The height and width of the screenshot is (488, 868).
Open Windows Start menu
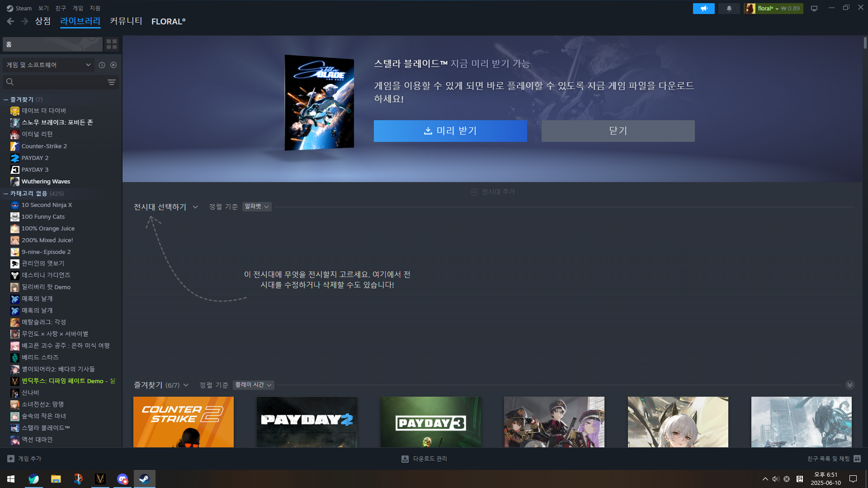pyautogui.click(x=11, y=479)
